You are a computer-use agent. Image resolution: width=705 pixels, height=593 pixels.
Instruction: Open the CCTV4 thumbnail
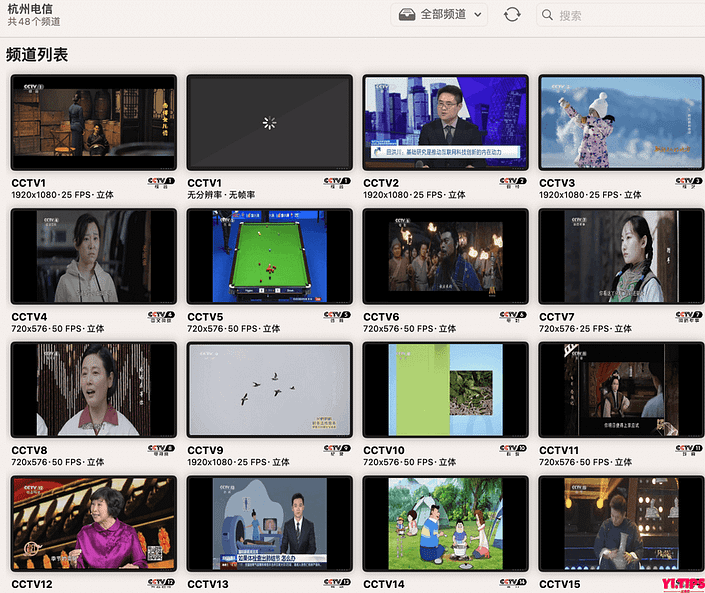tap(94, 256)
